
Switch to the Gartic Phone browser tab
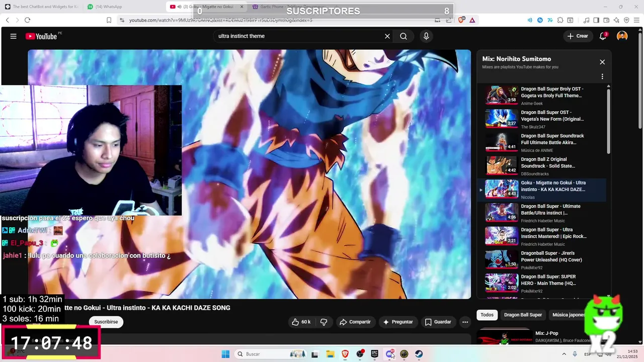coord(289,7)
